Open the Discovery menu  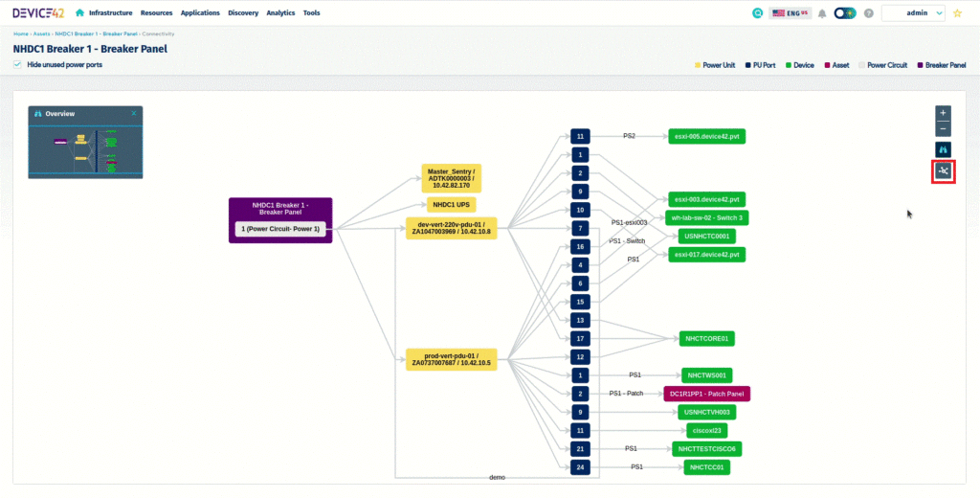(x=243, y=12)
